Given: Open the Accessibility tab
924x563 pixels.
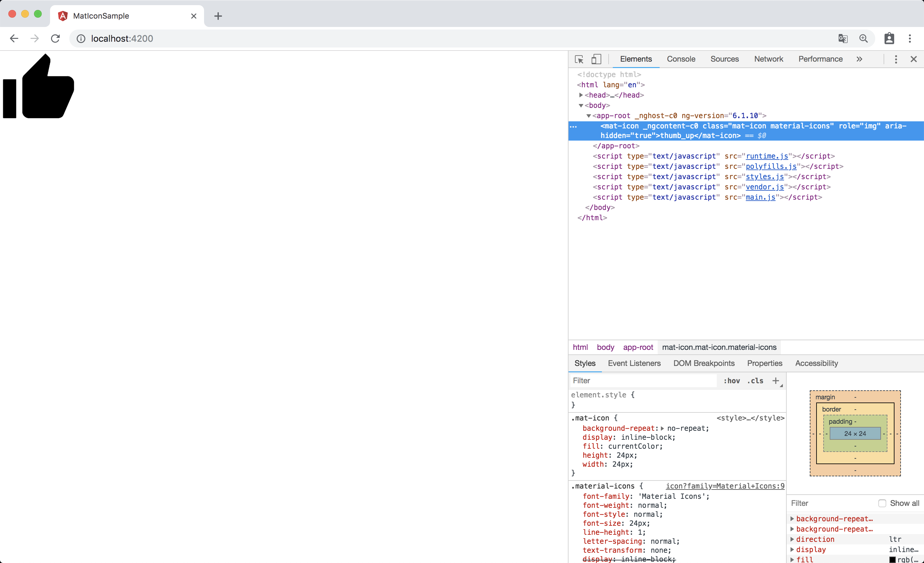Looking at the screenshot, I should tap(817, 363).
